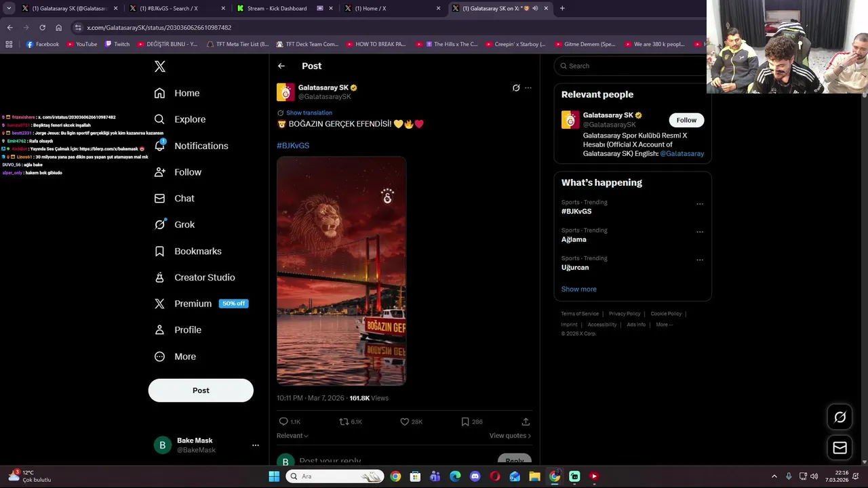The height and width of the screenshot is (488, 868).
Task: Open Premium page
Action: pos(201,304)
